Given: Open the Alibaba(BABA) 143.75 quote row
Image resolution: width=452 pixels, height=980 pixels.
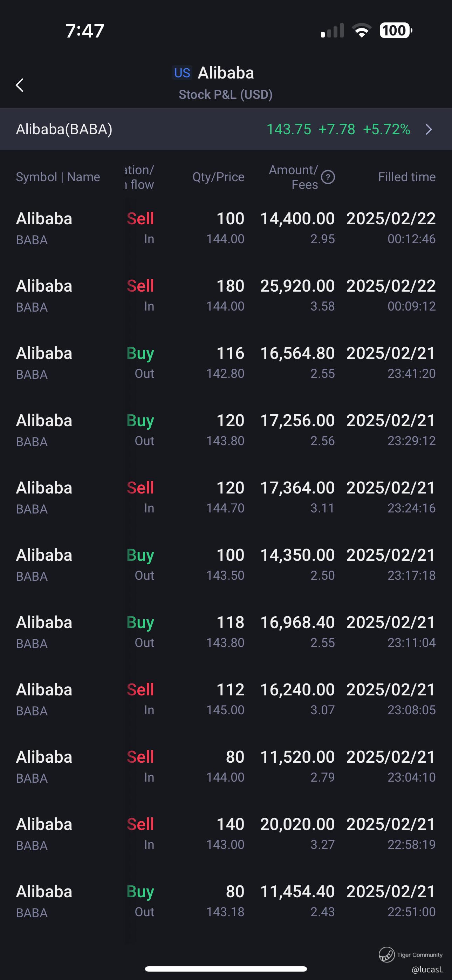Looking at the screenshot, I should [x=226, y=129].
